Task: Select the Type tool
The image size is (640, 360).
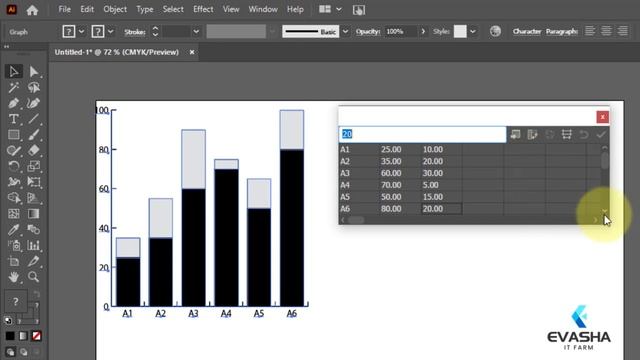Action: 13,119
